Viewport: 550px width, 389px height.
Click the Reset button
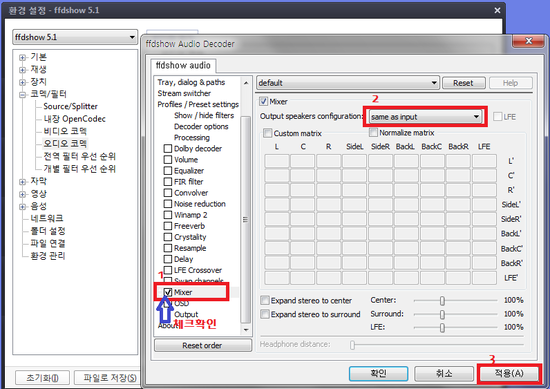(x=464, y=83)
